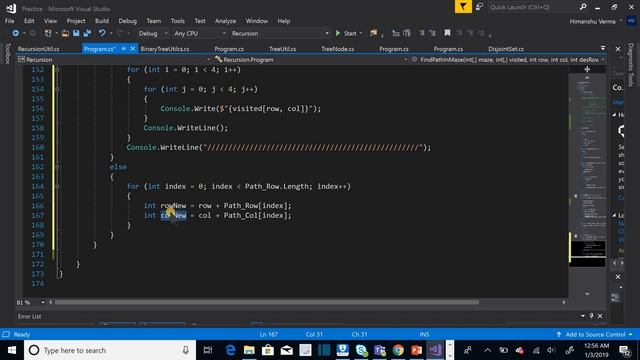The image size is (640, 360).
Task: Open the View menu
Action: pyautogui.click(x=51, y=21)
